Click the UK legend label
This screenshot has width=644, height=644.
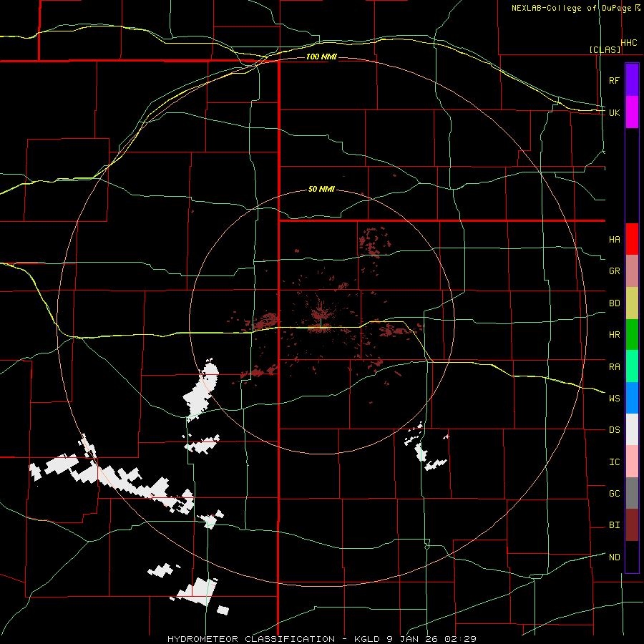[x=614, y=112]
